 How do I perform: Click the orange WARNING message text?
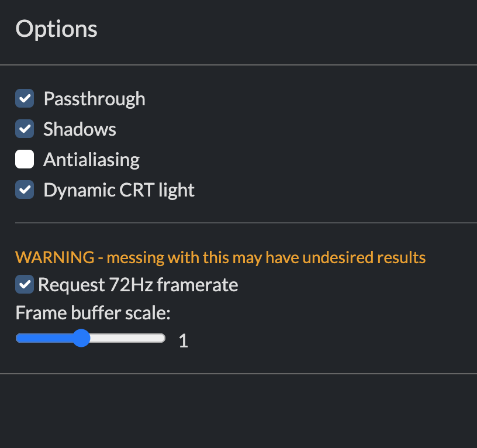pos(220,257)
